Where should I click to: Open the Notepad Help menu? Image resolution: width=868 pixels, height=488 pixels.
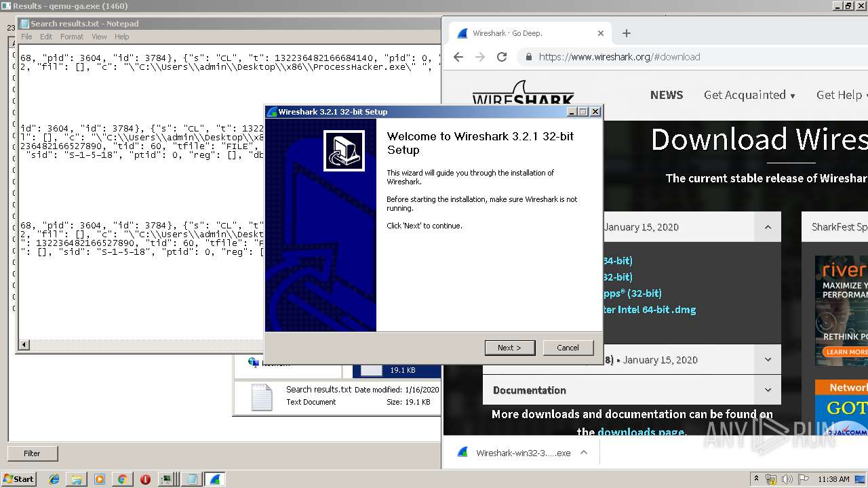(122, 37)
